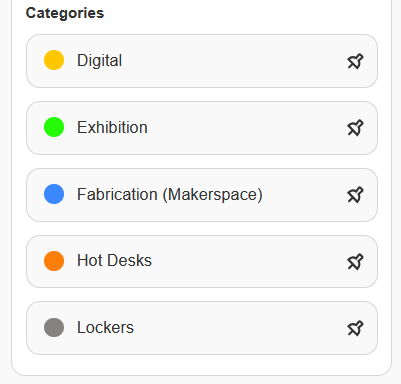
Task: Pin the Hot Desks category
Action: (355, 262)
